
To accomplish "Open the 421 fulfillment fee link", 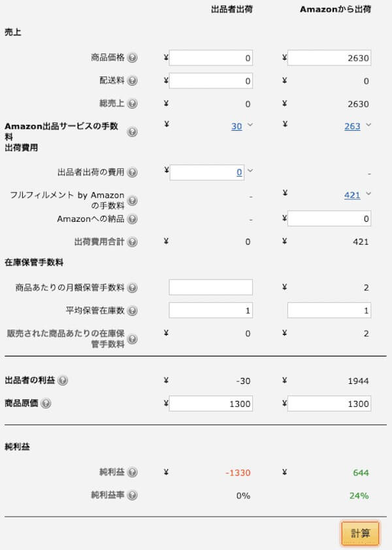I will click(x=352, y=195).
